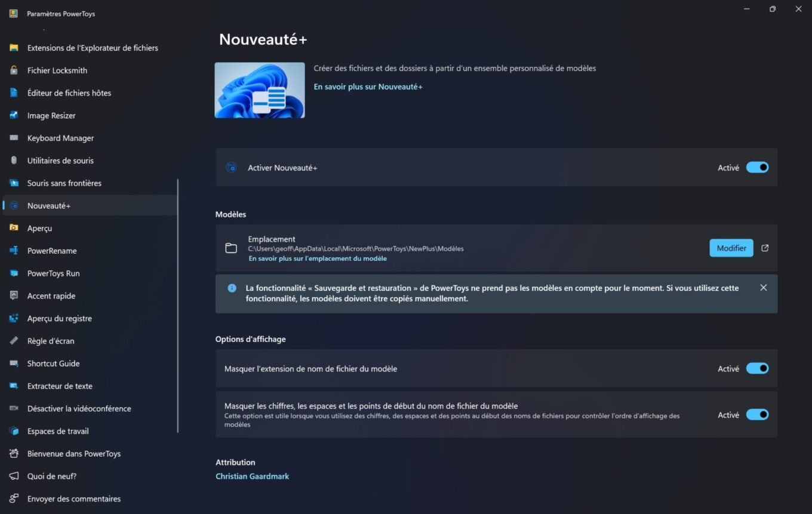The width and height of the screenshot is (812, 514).
Task: Click the Souris sans frontières icon
Action: (x=14, y=183)
